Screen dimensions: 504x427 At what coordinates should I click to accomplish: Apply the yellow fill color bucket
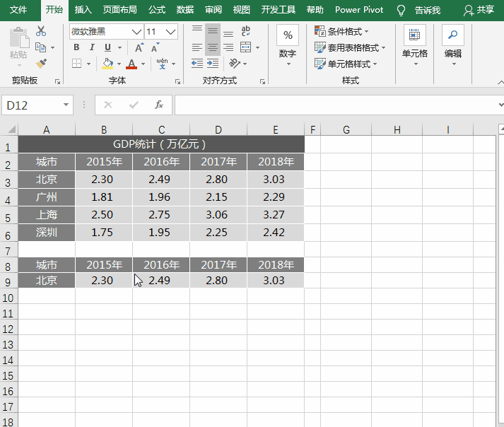pyautogui.click(x=107, y=64)
